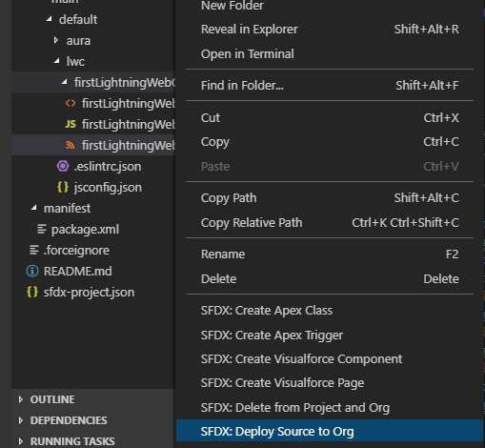Click the purple ESLint icon
Image resolution: width=485 pixels, height=448 pixels.
63,166
